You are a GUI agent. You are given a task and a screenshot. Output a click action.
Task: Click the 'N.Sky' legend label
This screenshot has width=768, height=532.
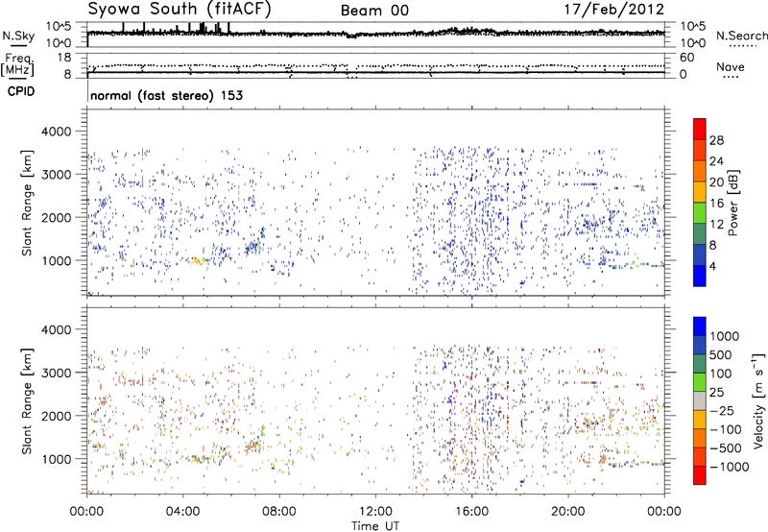coord(18,36)
